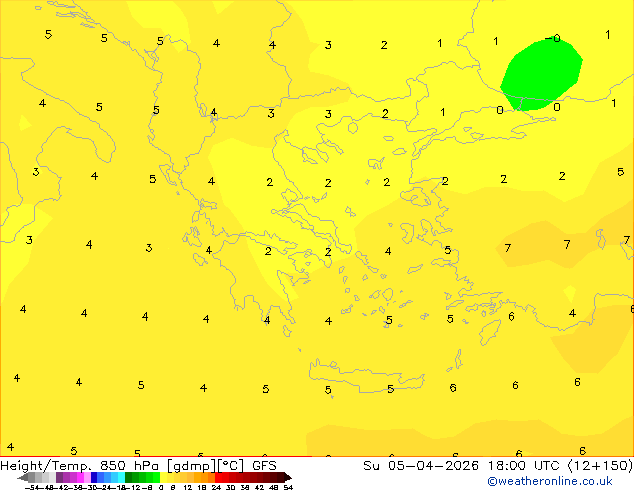This screenshot has height=490, width=634.
Task: Click the green cold pocket on the map
Action: (540, 75)
